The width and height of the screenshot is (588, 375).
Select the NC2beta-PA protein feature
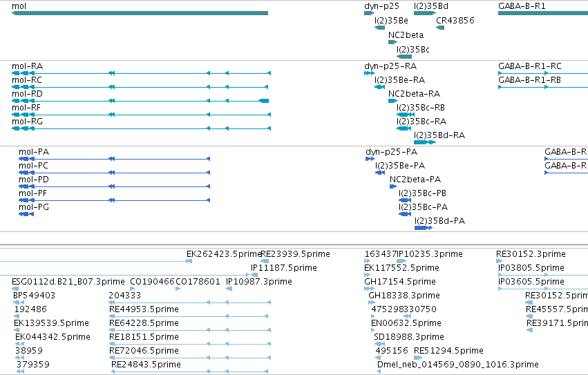[393, 186]
